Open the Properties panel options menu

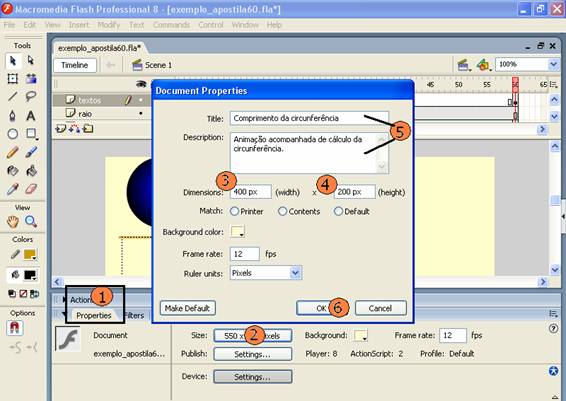coord(553,314)
